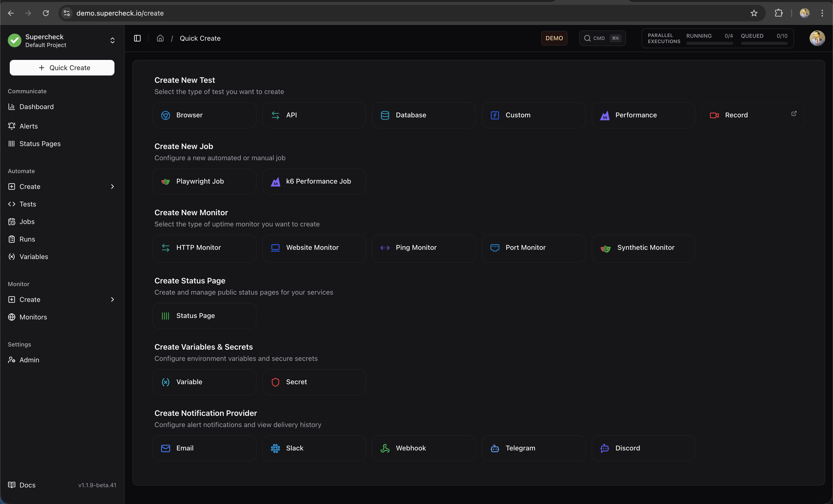Image resolution: width=833 pixels, height=504 pixels.
Task: Click the Admin icon under Settings
Action: [x=11, y=360]
